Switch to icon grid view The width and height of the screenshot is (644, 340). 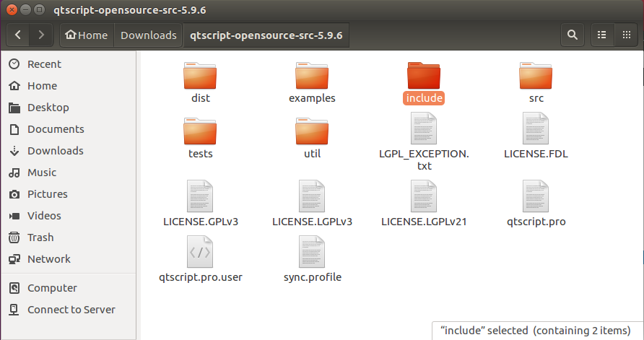[625, 35]
